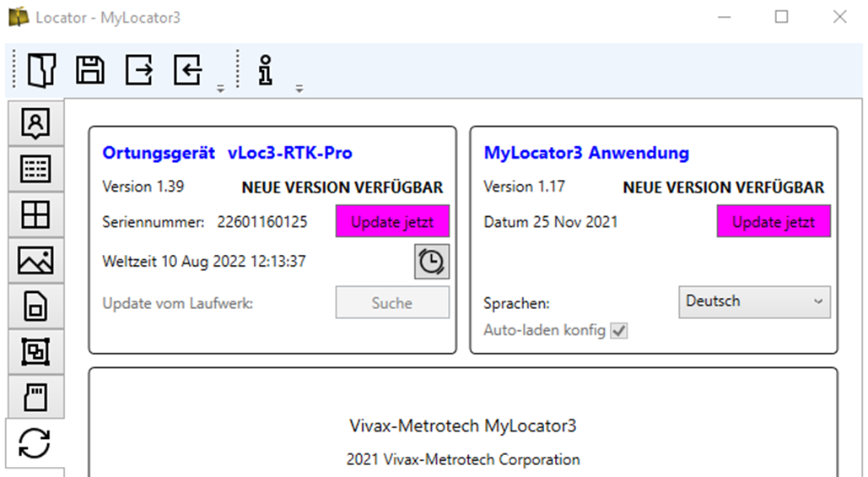
Task: Click the serial number 22601160125
Action: point(262,222)
